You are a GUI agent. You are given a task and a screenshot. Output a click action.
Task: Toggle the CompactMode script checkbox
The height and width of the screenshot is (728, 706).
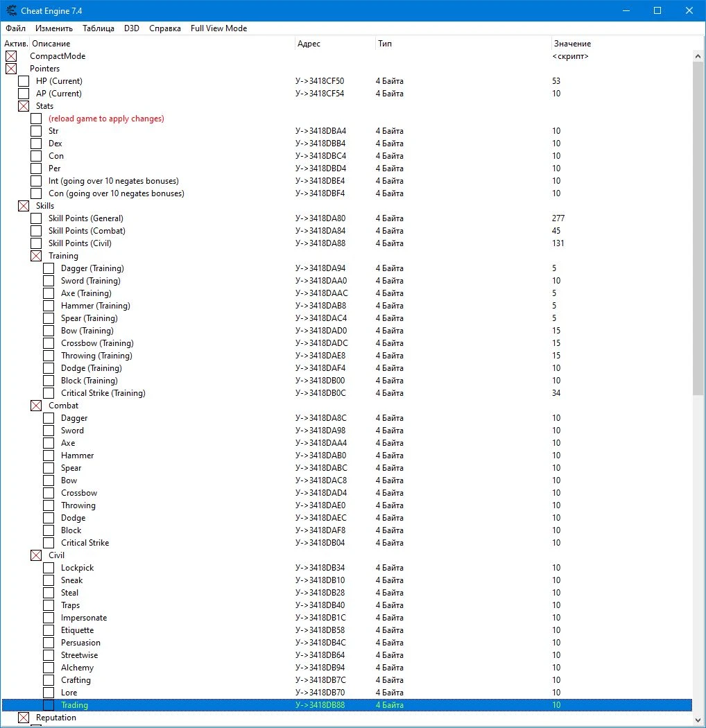(11, 56)
